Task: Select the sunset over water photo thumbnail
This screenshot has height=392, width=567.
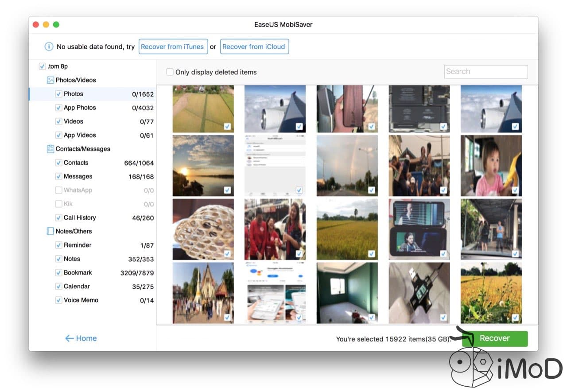Action: click(203, 165)
